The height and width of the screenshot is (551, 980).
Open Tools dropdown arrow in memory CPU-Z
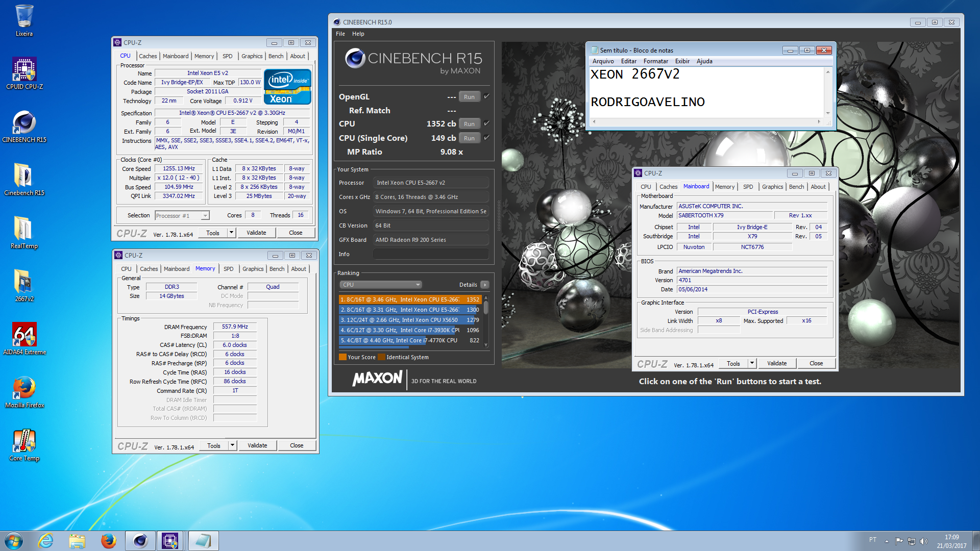pyautogui.click(x=232, y=445)
